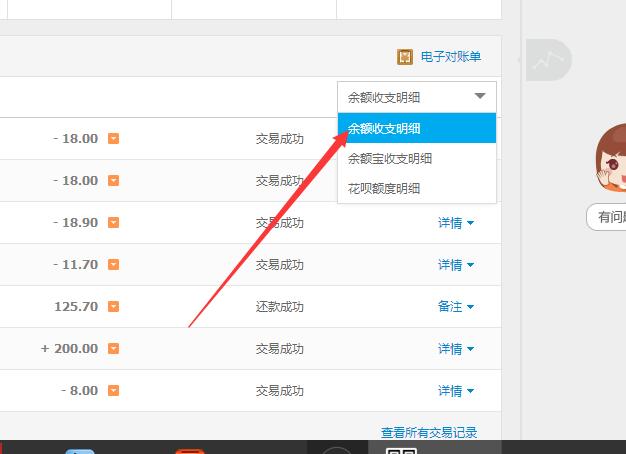The height and width of the screenshot is (454, 626).
Task: Click orange icon beside - 18.90 amount
Action: (113, 222)
